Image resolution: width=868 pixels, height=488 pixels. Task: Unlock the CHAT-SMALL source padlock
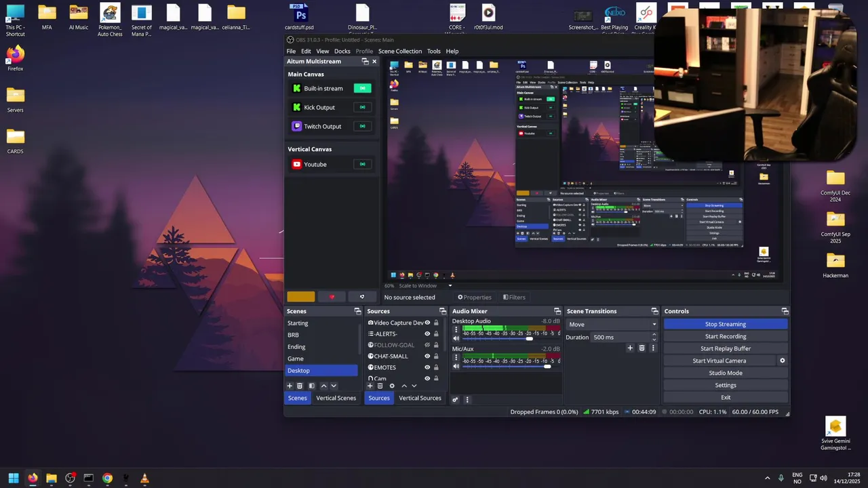[436, 356]
